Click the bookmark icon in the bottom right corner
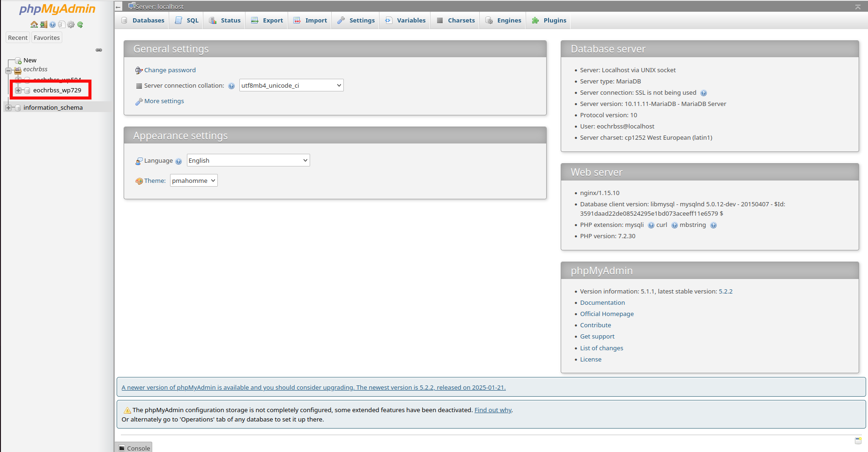This screenshot has height=452, width=868. [858, 440]
